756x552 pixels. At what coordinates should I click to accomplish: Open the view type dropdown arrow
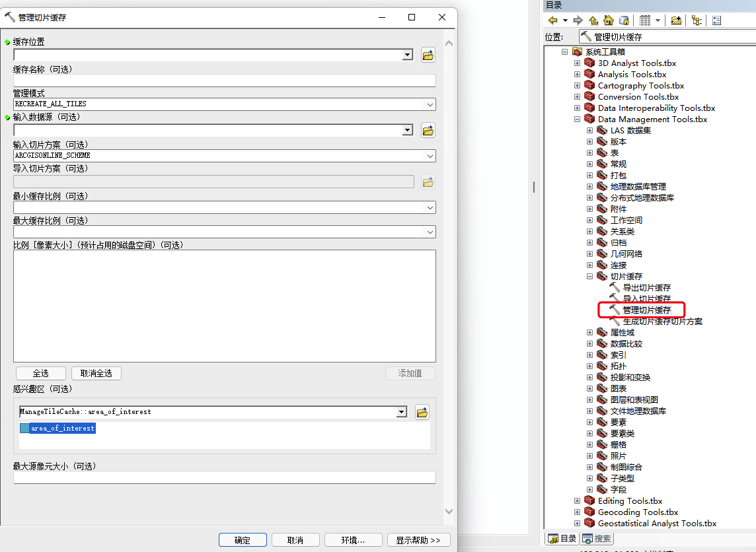[x=657, y=20]
